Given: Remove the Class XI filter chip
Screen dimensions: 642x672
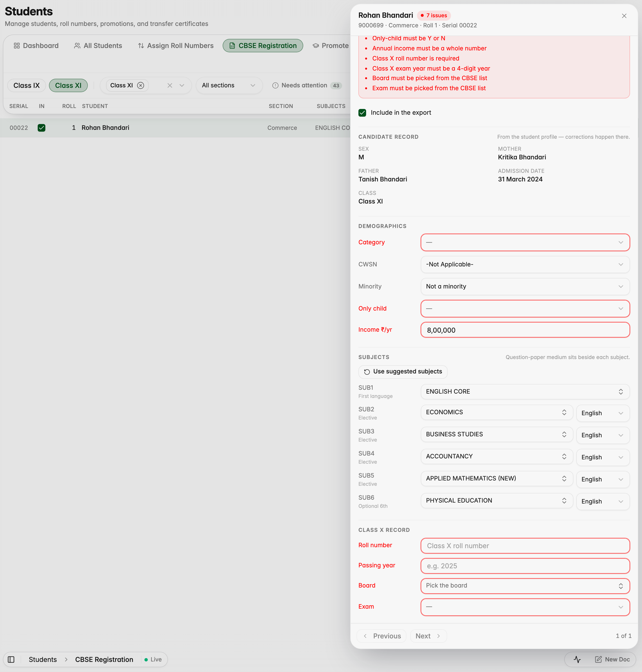Looking at the screenshot, I should (x=140, y=85).
